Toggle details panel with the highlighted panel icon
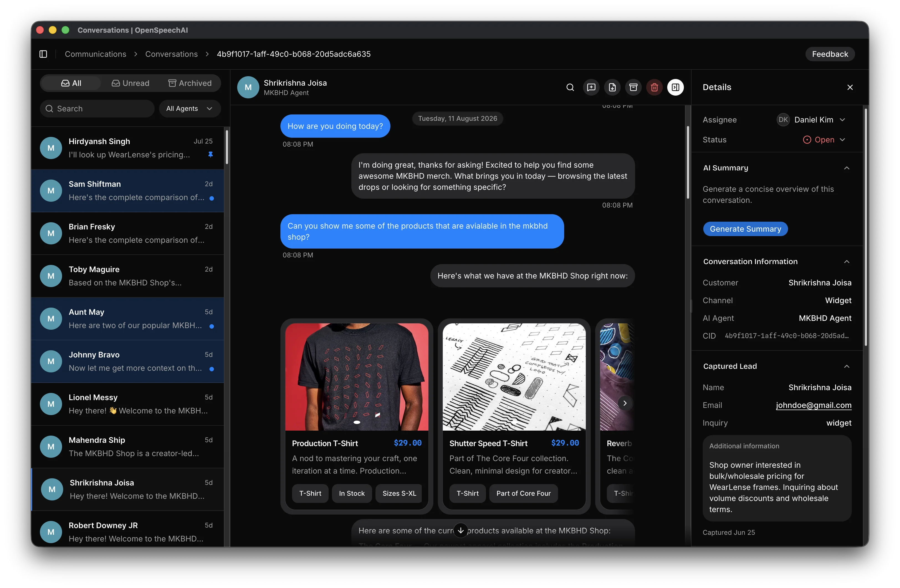This screenshot has width=900, height=588. (675, 87)
